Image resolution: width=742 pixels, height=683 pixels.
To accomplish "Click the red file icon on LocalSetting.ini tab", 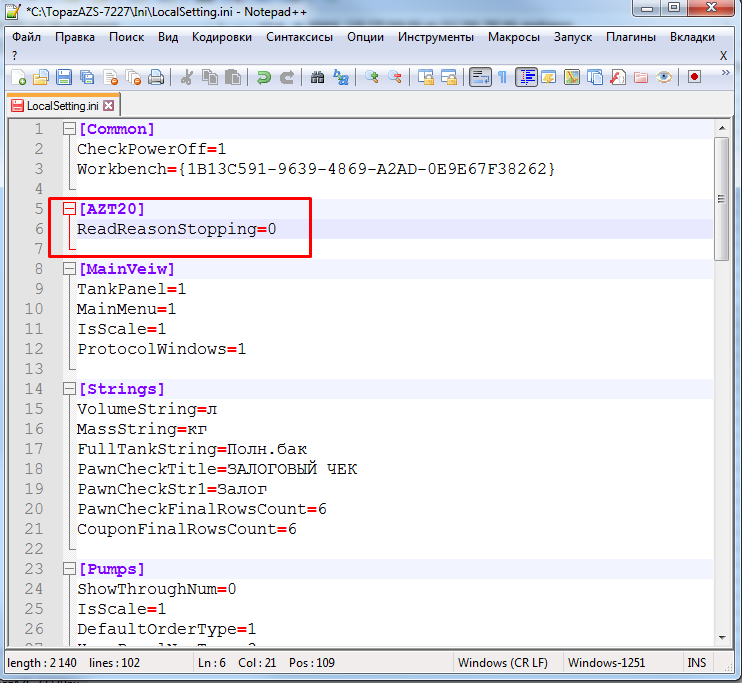I will [18, 106].
